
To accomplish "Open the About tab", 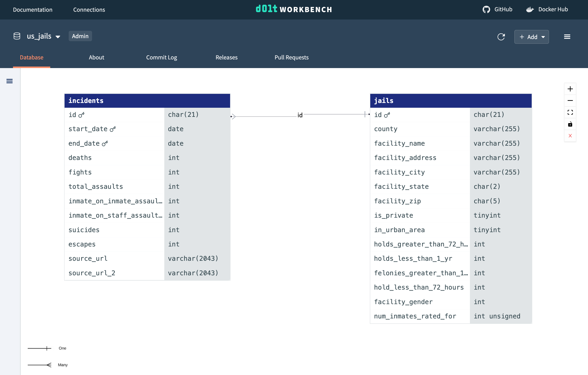I will click(96, 57).
